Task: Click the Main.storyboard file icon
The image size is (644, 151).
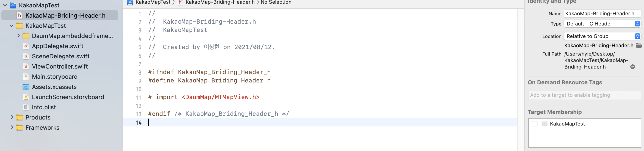Action: (26, 76)
